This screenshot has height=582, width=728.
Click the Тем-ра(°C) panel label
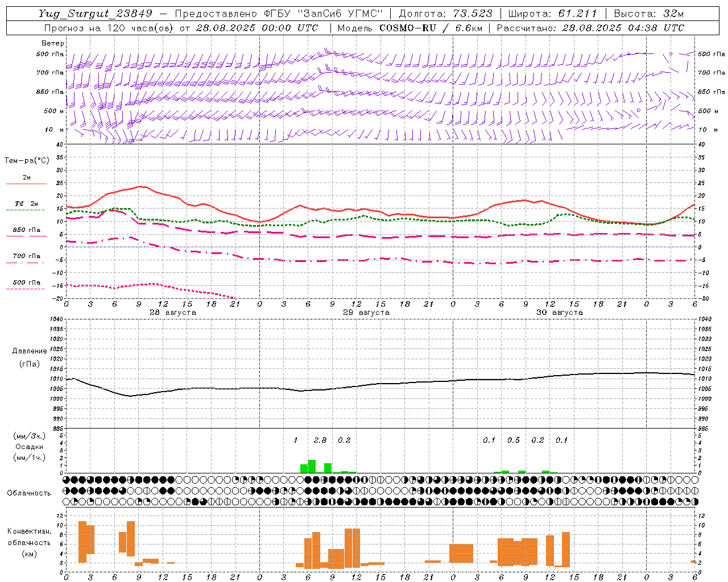[27, 161]
